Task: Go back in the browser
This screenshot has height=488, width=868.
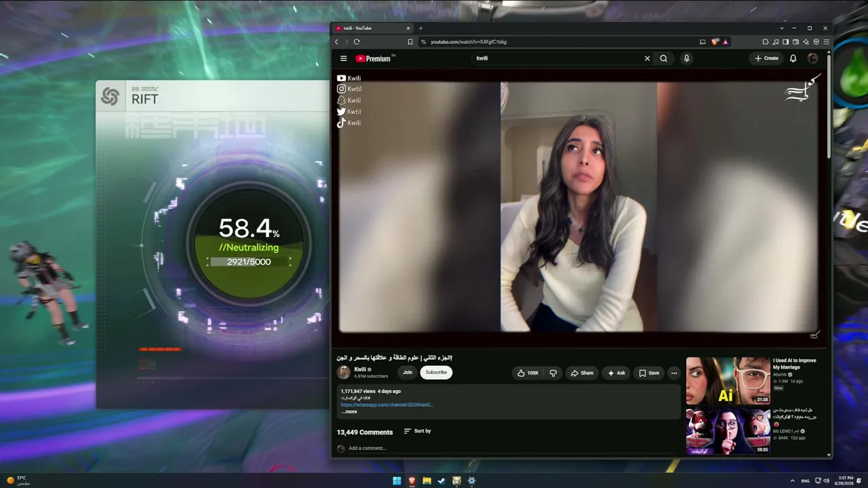Action: coord(336,42)
